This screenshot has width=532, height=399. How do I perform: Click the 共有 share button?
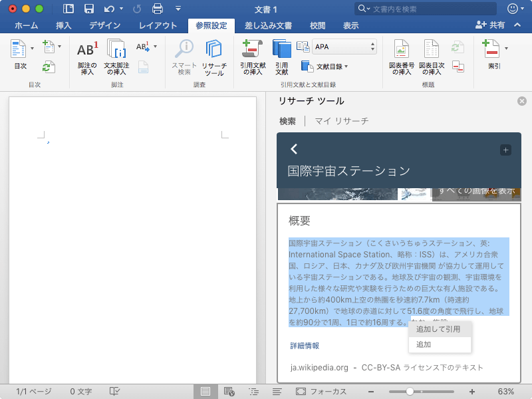point(490,25)
